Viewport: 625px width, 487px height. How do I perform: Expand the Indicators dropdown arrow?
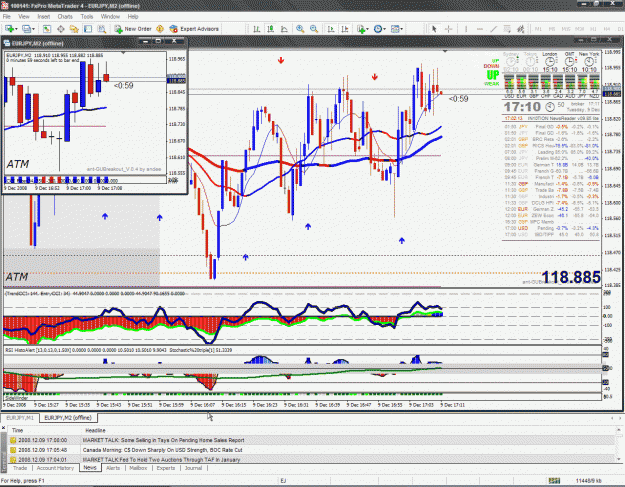click(x=367, y=29)
